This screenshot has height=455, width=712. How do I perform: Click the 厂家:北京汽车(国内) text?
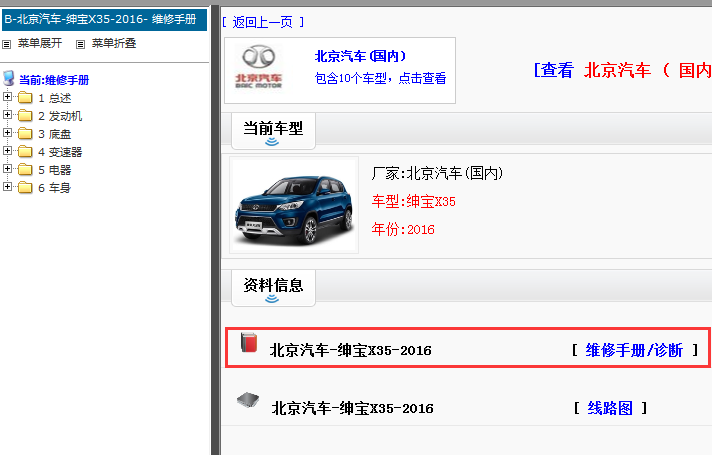pyautogui.click(x=437, y=173)
